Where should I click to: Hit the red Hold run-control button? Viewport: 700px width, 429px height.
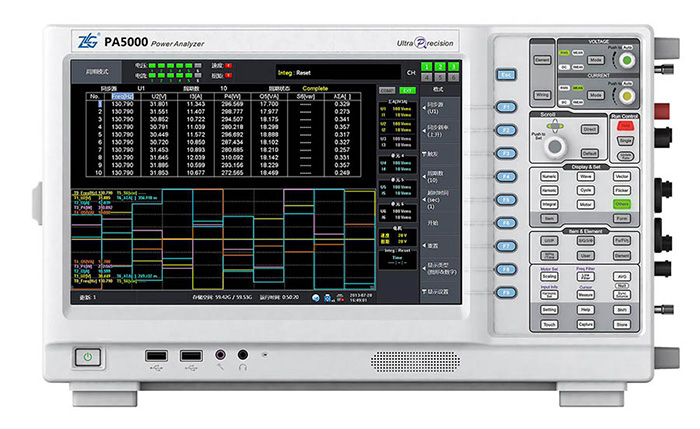(625, 126)
